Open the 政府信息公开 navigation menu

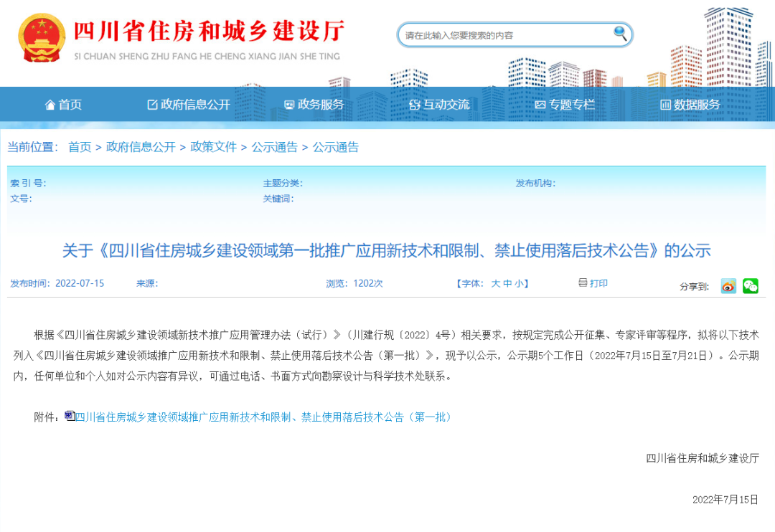[x=189, y=105]
